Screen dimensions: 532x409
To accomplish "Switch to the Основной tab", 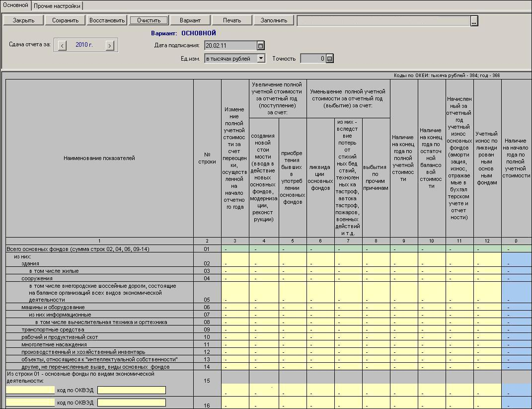I will point(15,5).
